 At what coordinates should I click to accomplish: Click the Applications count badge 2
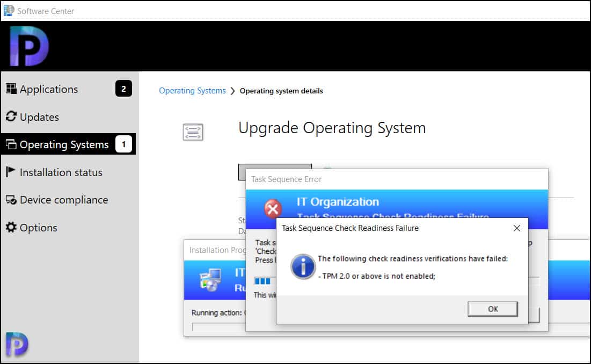pyautogui.click(x=123, y=89)
